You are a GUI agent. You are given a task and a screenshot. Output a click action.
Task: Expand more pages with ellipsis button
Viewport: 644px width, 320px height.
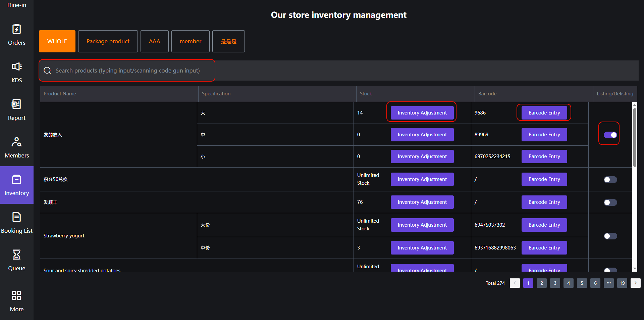point(608,283)
